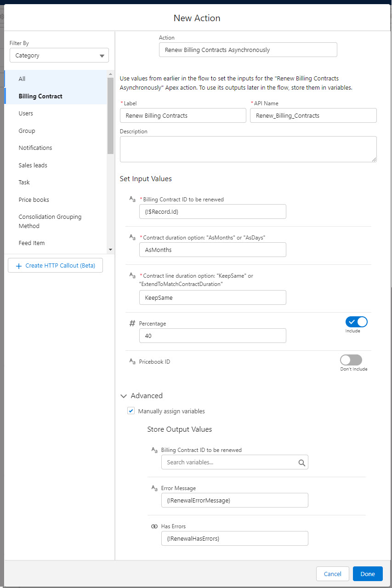The height and width of the screenshot is (588, 392).
Task: Uncheck Manually assign variables checkbox
Action: pyautogui.click(x=131, y=411)
